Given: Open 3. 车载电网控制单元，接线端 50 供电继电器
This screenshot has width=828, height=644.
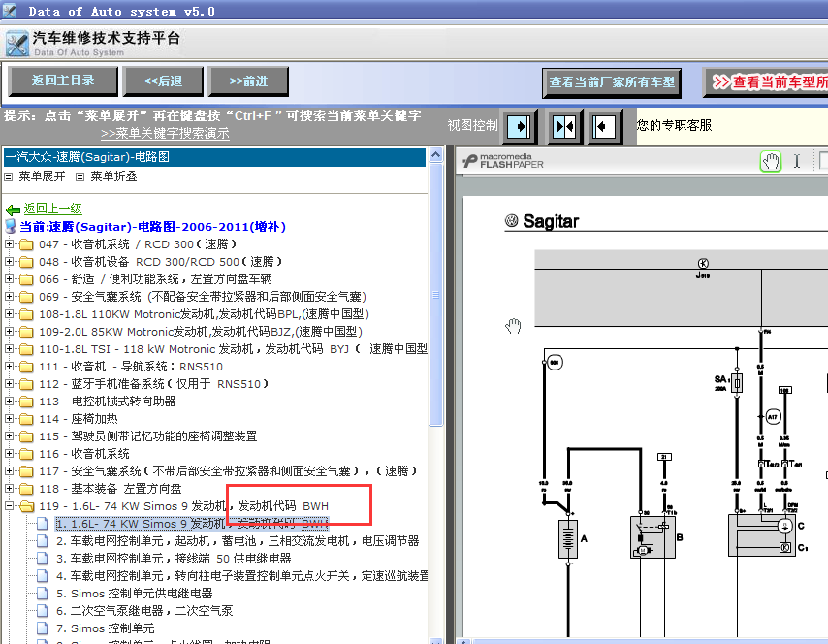Looking at the screenshot, I should pos(174,559).
